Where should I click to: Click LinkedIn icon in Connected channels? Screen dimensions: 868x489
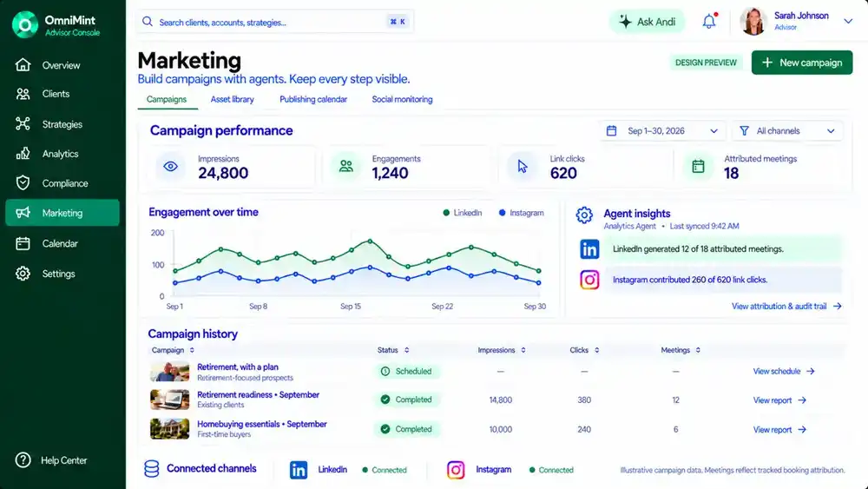pos(299,470)
